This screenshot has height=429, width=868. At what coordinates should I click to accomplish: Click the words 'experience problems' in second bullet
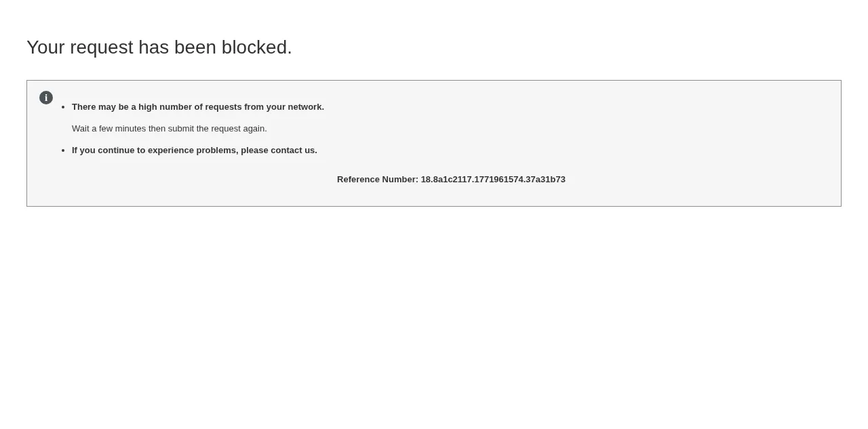click(192, 150)
